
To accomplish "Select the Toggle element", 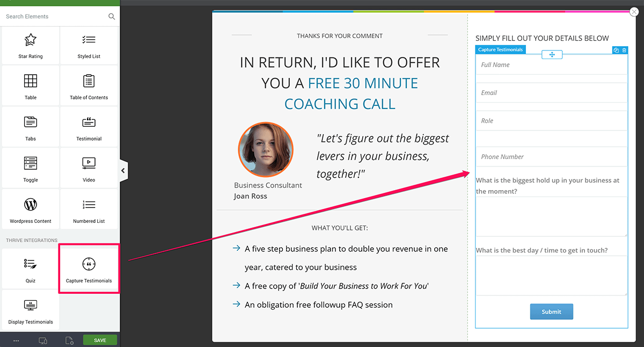I will [x=31, y=169].
